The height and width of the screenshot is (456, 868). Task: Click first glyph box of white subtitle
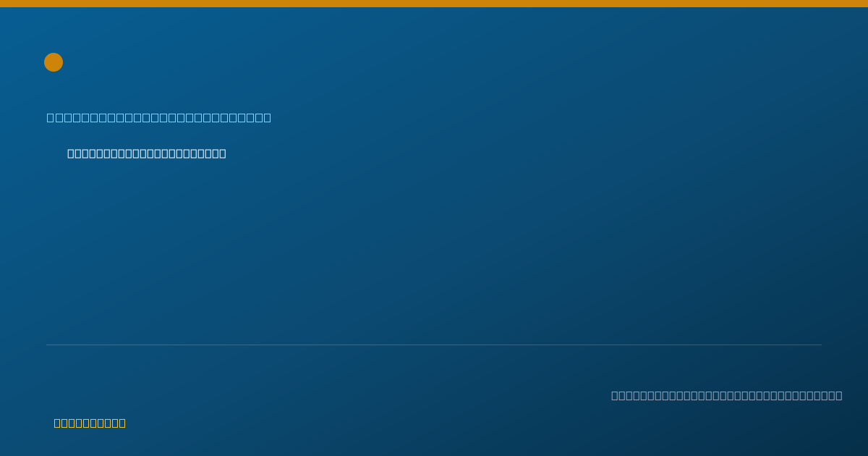click(x=71, y=153)
